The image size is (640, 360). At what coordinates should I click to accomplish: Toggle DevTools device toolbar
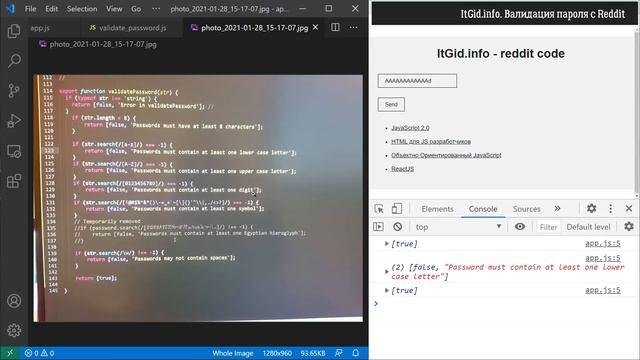[397, 209]
